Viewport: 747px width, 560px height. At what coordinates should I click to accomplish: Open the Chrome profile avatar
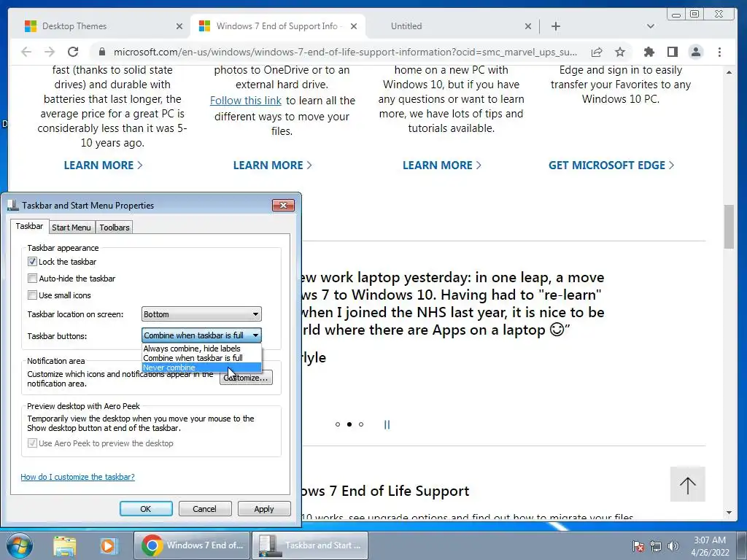click(x=696, y=52)
